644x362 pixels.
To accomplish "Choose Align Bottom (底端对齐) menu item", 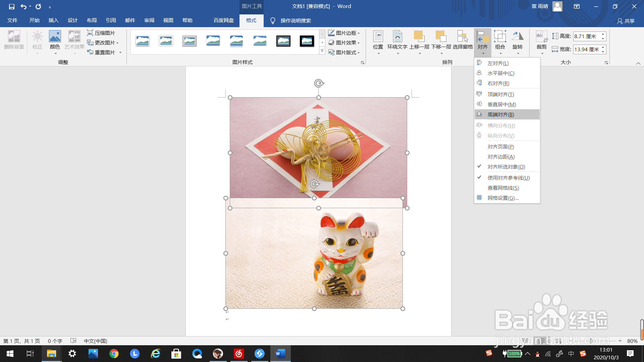I will pos(507,114).
